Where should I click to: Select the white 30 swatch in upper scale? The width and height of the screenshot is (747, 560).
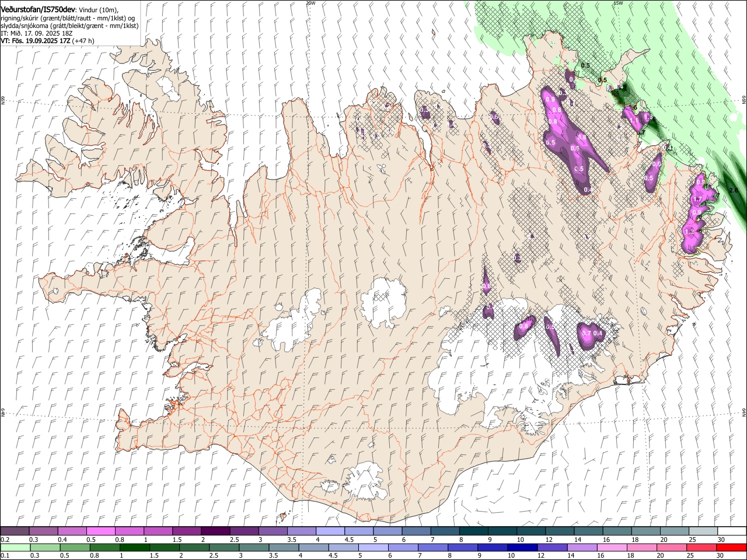[732, 531]
